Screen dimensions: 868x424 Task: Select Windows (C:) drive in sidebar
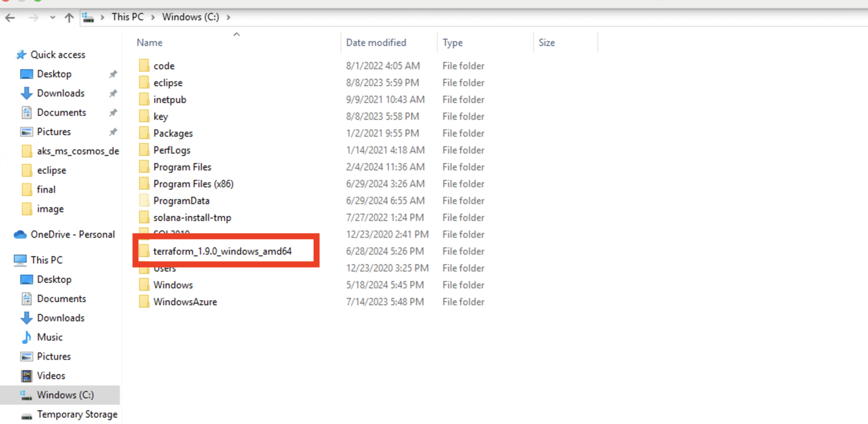(65, 395)
